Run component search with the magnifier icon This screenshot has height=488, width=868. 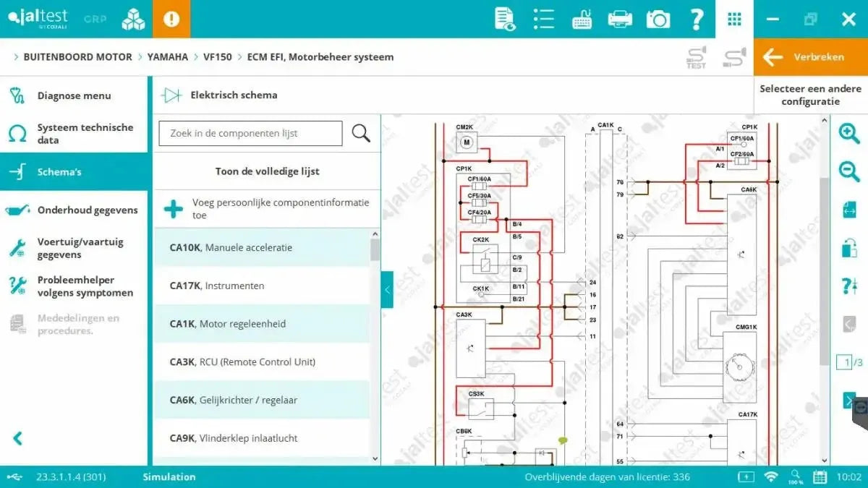(x=361, y=133)
